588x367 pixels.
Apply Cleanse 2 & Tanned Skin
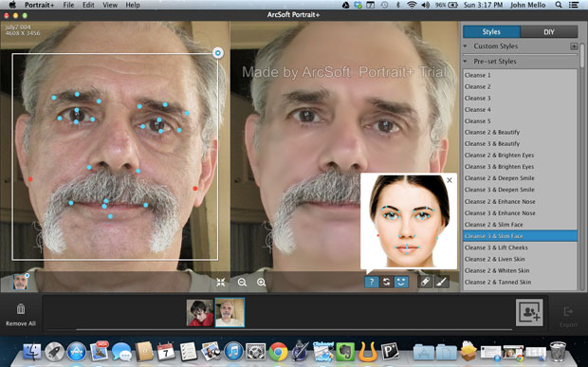pyautogui.click(x=520, y=283)
